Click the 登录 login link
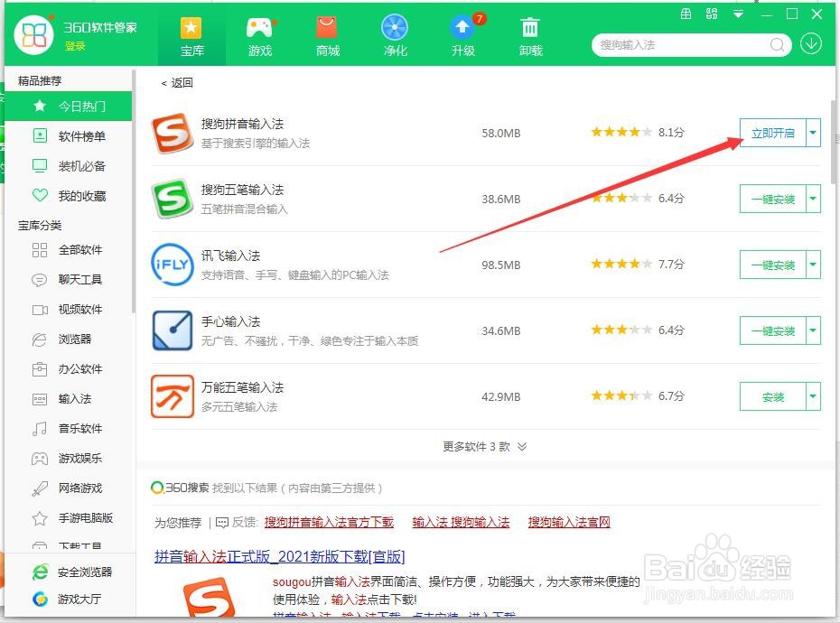This screenshot has width=840, height=623. click(x=75, y=47)
